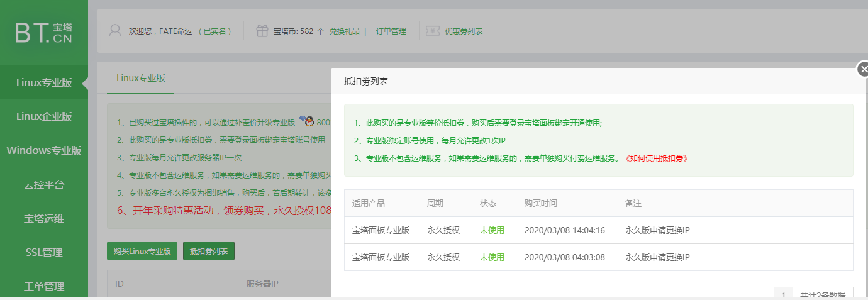Click purchase time 2020/03/08 14:04:16
Viewport: 868px width, 300px height.
565,230
